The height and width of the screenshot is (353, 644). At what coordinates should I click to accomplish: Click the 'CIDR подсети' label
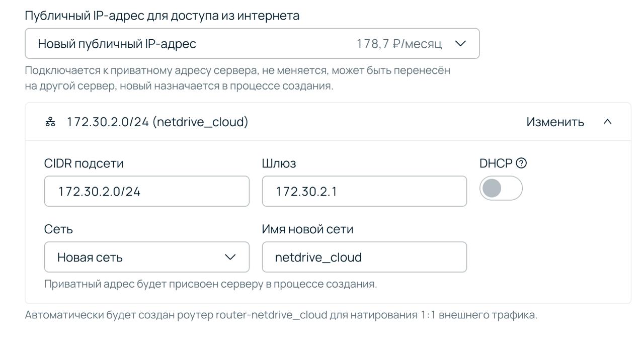(x=84, y=163)
